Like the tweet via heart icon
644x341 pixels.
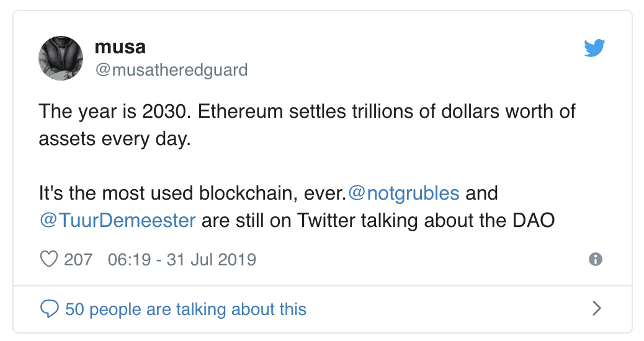coord(48,259)
